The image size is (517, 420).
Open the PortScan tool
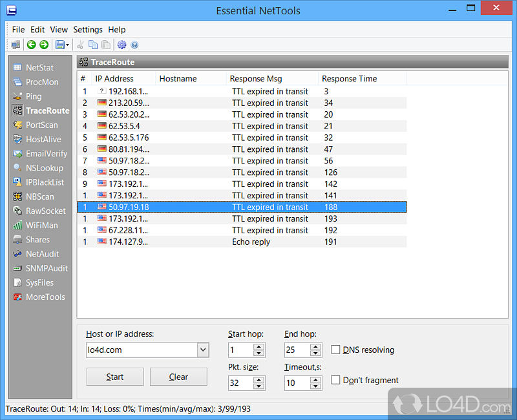coord(41,125)
